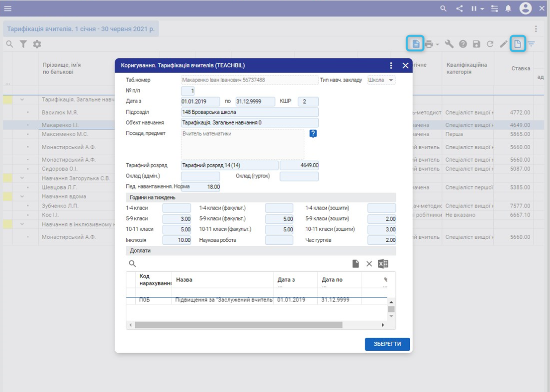Collapse the Навчання вдома group
Image resolution: width=550 pixels, height=392 pixels.
[x=22, y=196]
